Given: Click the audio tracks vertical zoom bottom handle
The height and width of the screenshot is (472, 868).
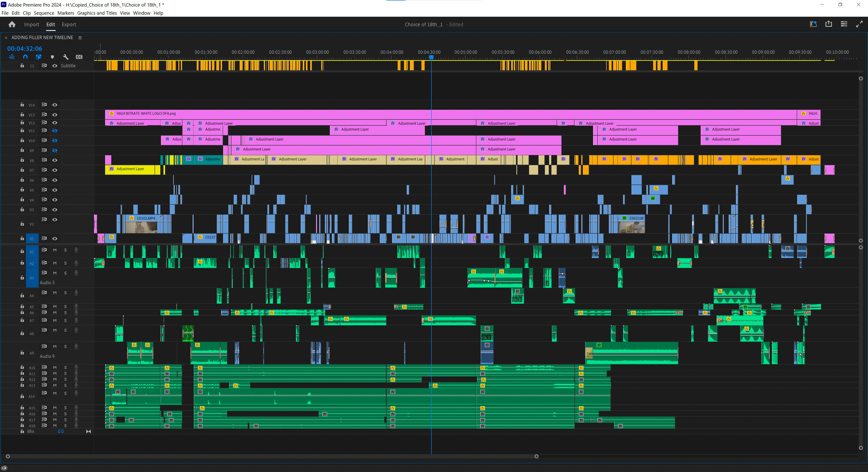Looking at the screenshot, I should point(861,448).
